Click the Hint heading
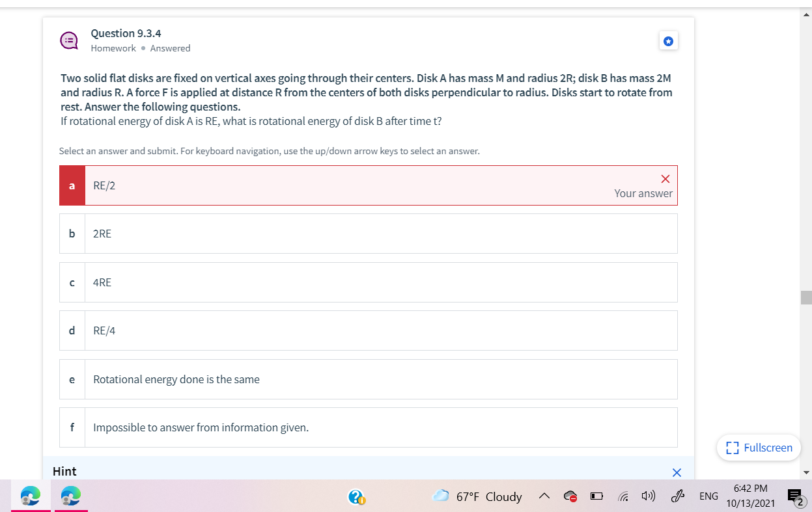The image size is (812, 512). [64, 471]
